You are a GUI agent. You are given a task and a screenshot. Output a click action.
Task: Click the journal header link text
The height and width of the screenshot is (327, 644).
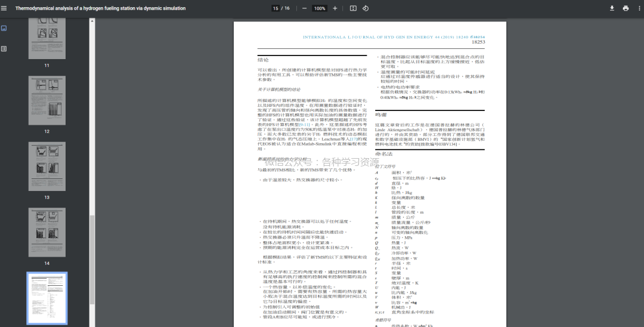pos(394,37)
